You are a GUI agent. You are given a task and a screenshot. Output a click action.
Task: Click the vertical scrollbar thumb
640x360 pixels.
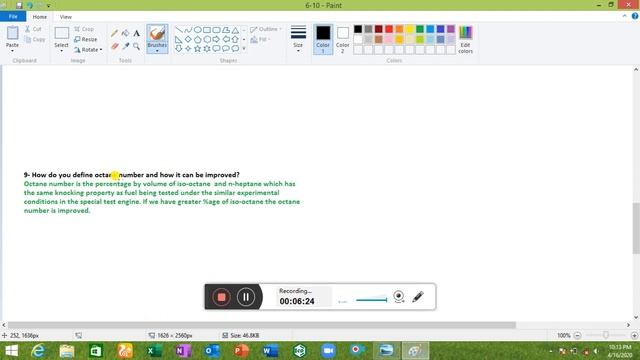636,228
